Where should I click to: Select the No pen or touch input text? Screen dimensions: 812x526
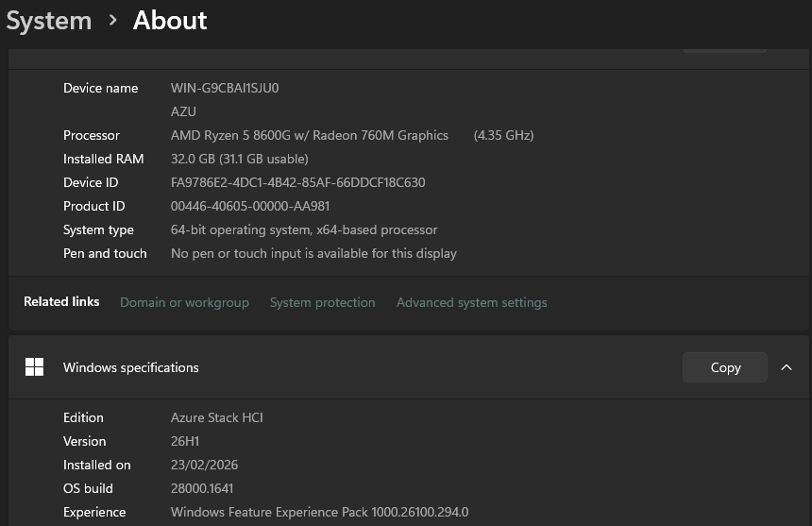[313, 253]
